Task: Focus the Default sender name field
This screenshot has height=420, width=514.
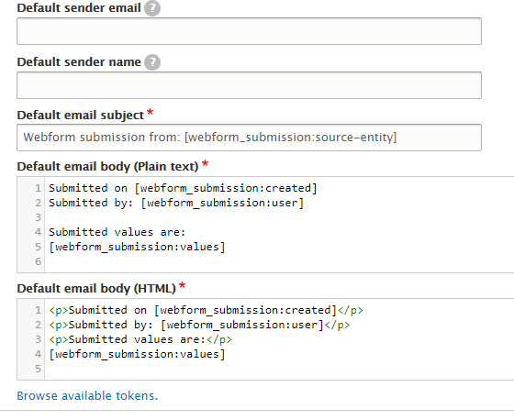Action: (x=249, y=85)
